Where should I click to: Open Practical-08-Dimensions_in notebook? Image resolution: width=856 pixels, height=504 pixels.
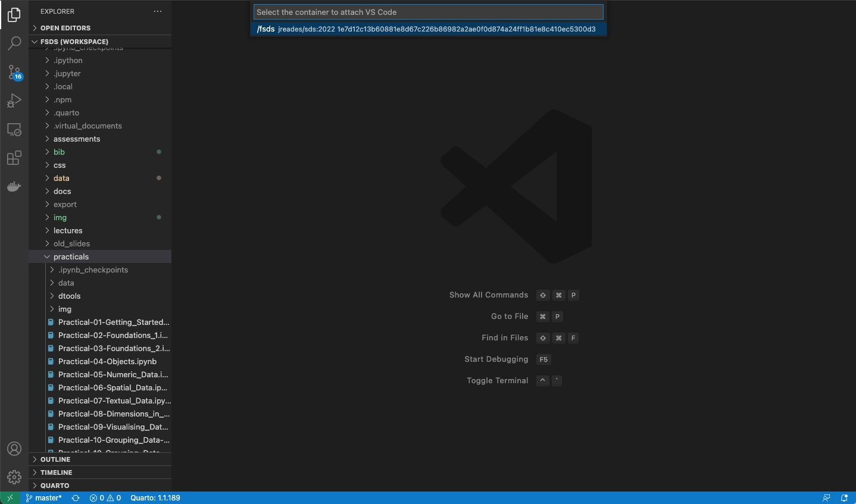tap(100, 414)
